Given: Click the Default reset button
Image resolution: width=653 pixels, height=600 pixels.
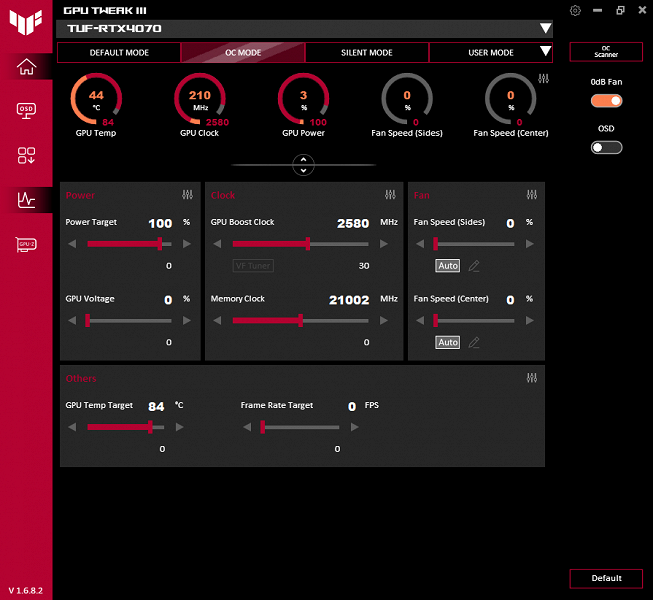Looking at the screenshot, I should (606, 578).
